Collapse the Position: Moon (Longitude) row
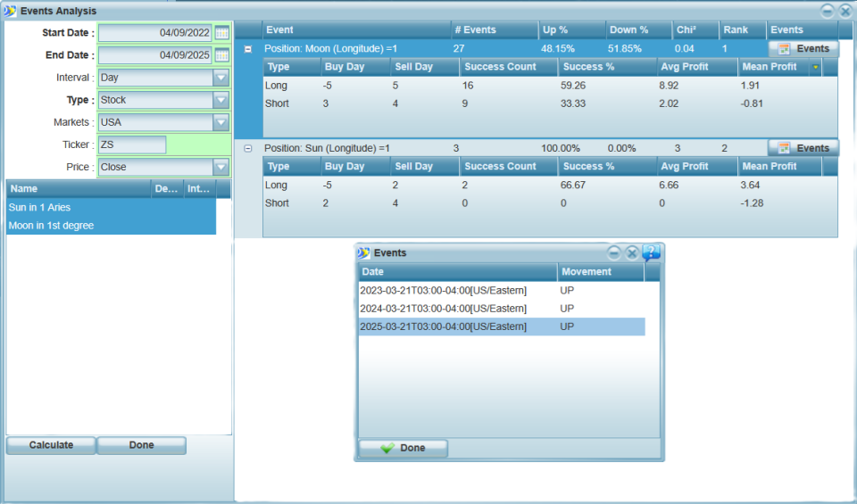The height and width of the screenshot is (504, 857). 247,49
